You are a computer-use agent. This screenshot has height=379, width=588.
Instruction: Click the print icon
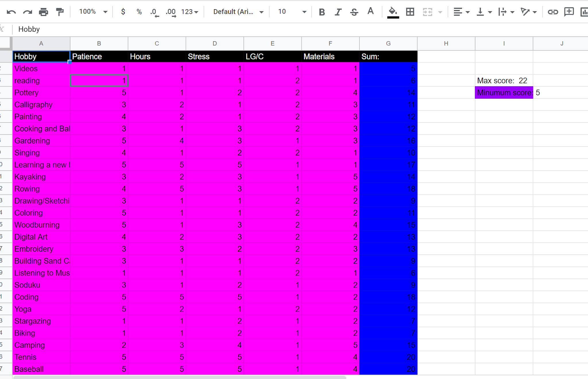pos(43,12)
